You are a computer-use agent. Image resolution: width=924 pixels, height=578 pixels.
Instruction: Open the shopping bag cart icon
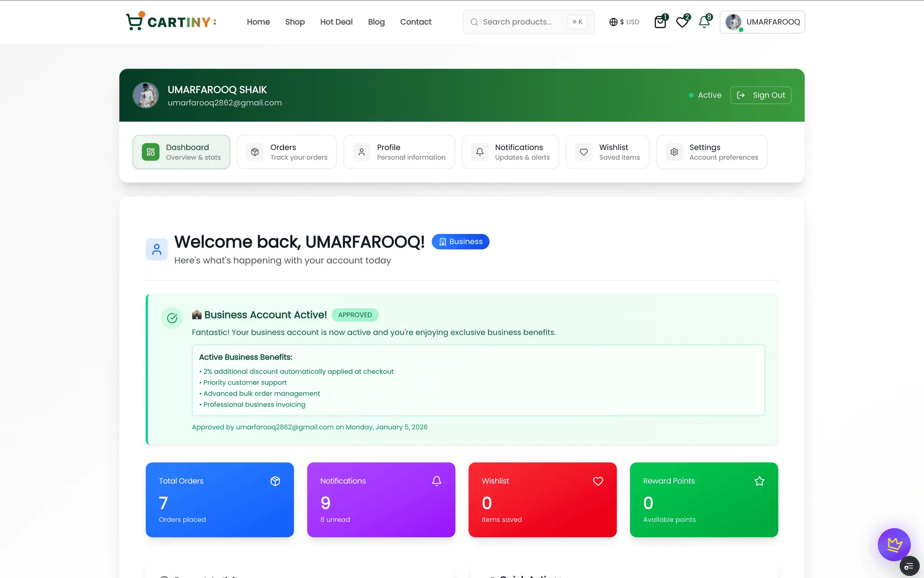click(661, 22)
